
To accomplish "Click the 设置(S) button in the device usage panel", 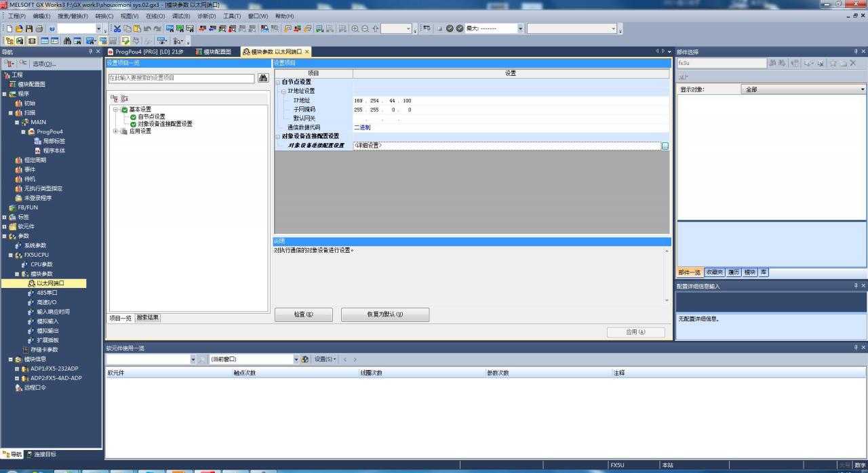I will [325, 359].
